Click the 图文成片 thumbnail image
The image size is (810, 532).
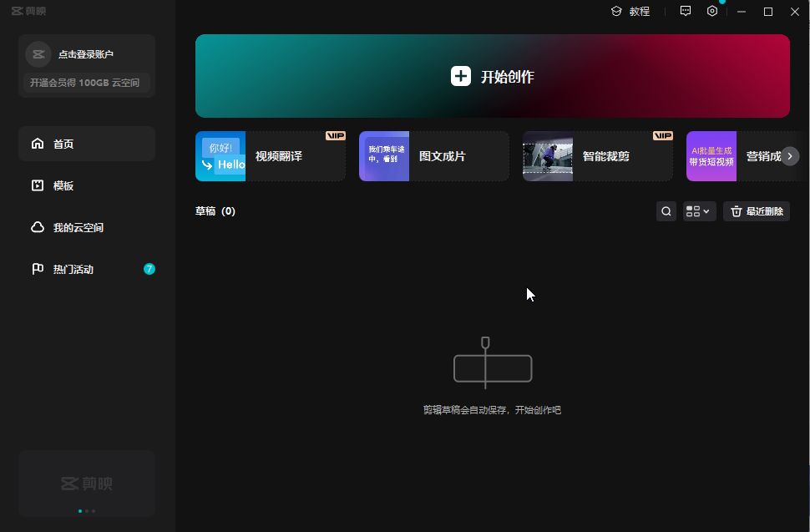[x=384, y=156]
